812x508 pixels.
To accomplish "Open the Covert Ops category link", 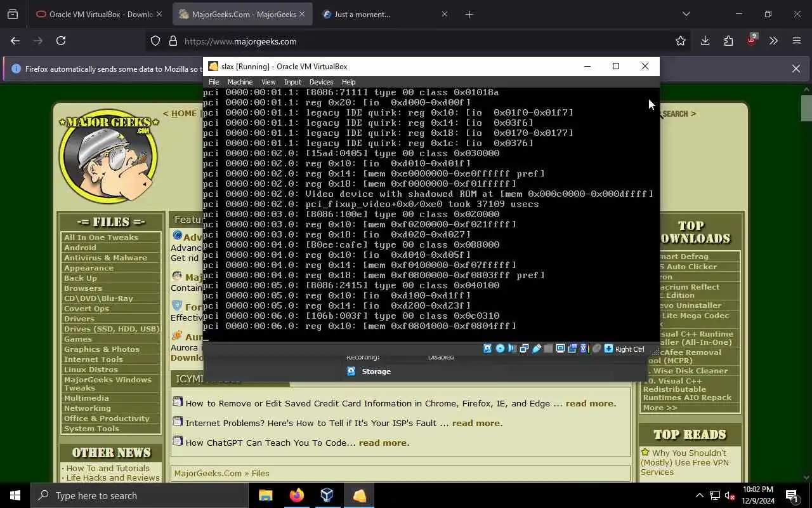I will coord(86,309).
